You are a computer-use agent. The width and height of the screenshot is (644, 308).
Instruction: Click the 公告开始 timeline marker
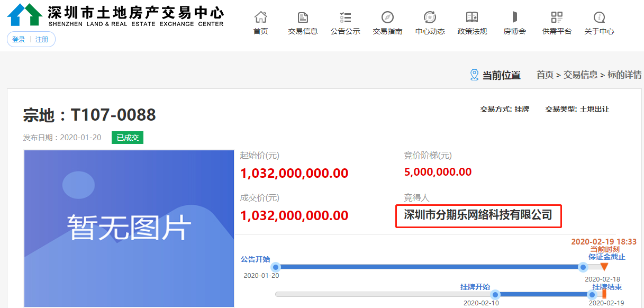[275, 267]
